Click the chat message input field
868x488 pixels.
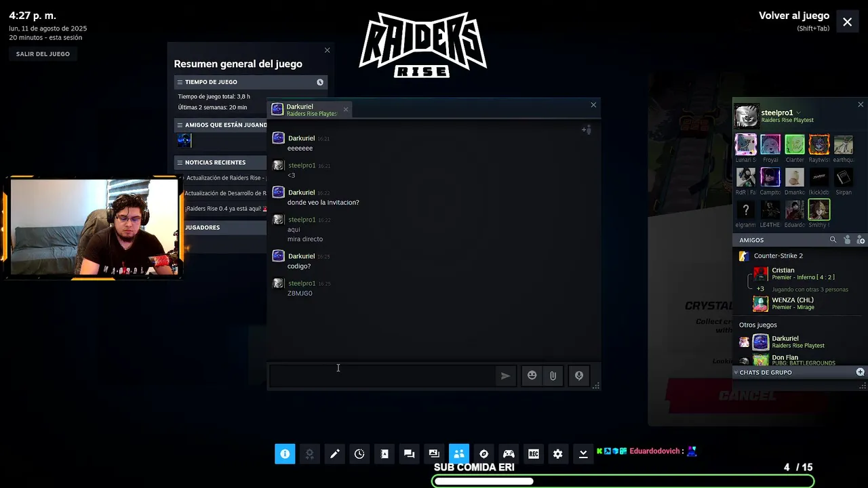pos(383,375)
